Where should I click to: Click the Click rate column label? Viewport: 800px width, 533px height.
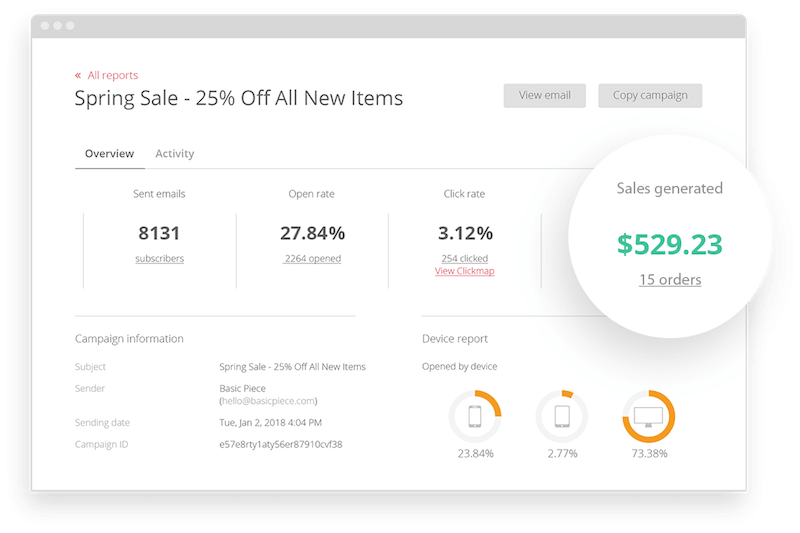pos(464,194)
